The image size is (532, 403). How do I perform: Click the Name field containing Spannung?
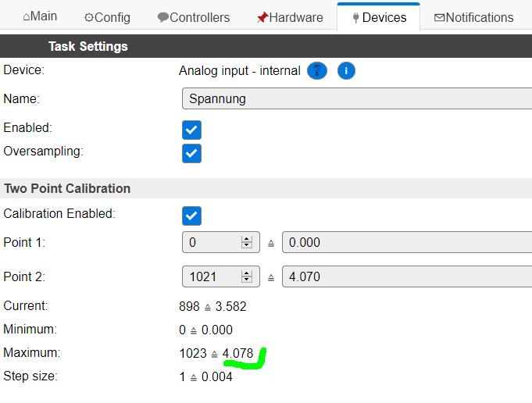pyautogui.click(x=356, y=99)
